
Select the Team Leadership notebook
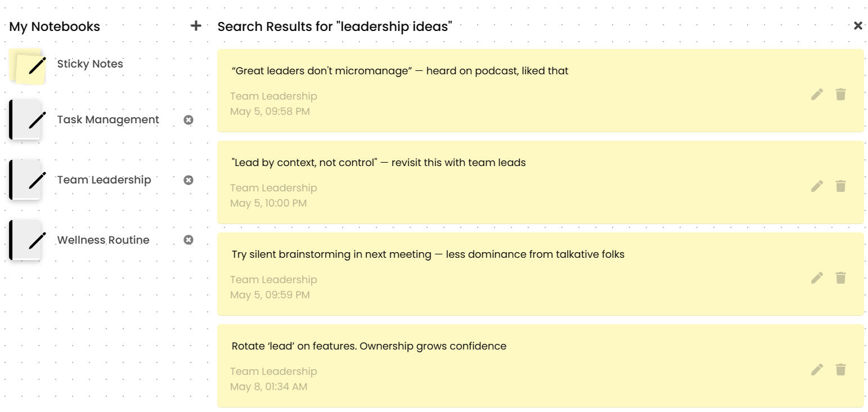[104, 180]
